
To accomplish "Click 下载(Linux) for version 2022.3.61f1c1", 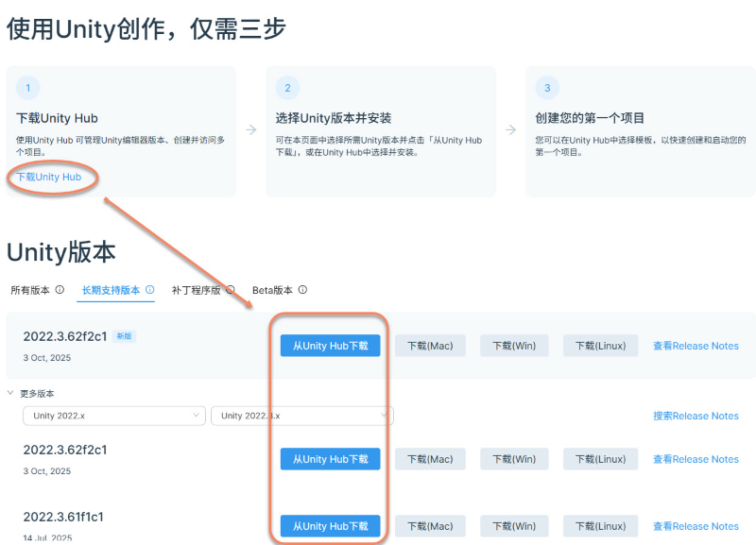I will [600, 526].
